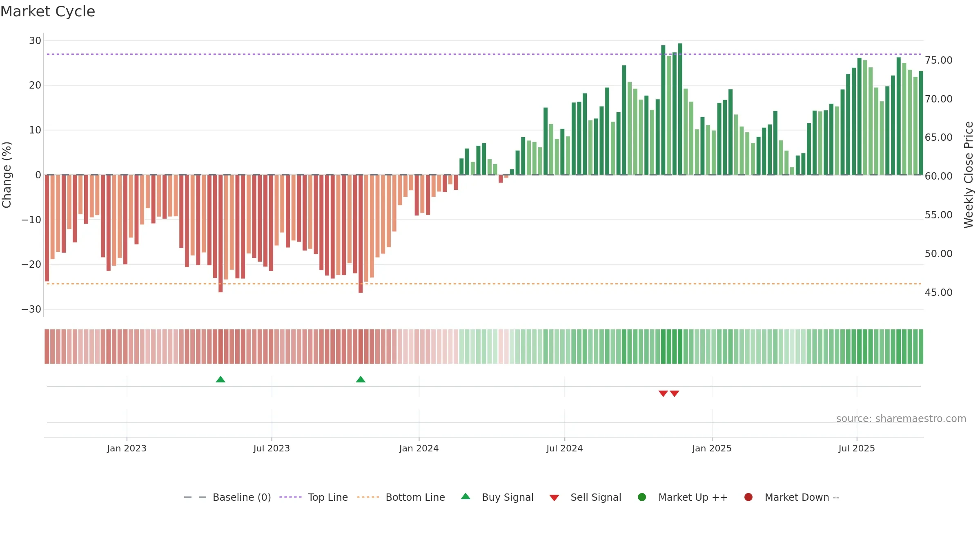Select the buy signal marker after Jul 2023
Image resolution: width=980 pixels, height=551 pixels.
361,380
